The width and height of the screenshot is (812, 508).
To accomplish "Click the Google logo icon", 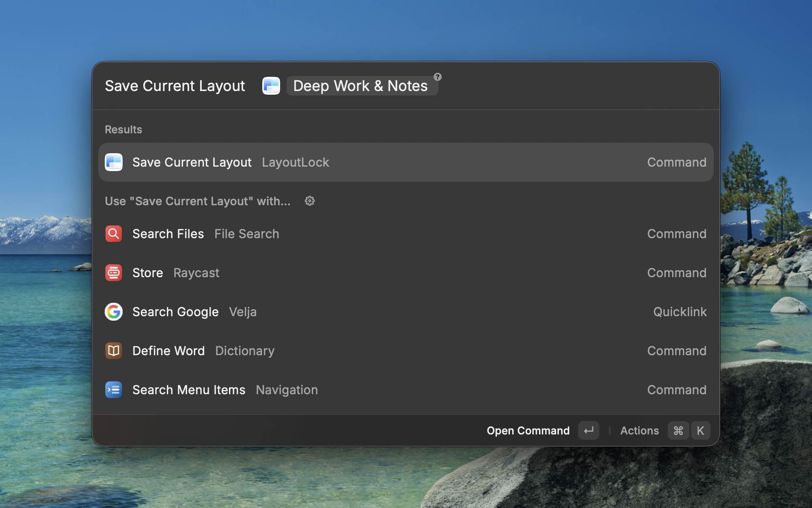I will pos(114,312).
